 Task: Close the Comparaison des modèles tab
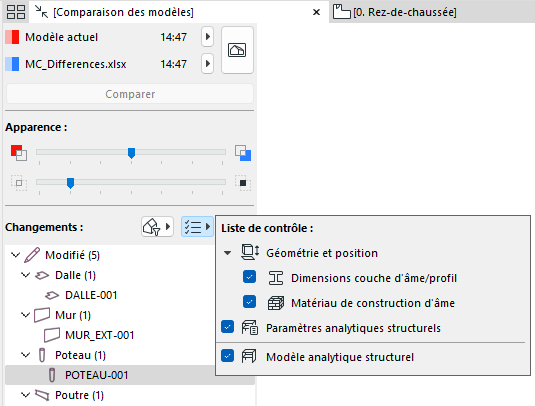coord(317,12)
